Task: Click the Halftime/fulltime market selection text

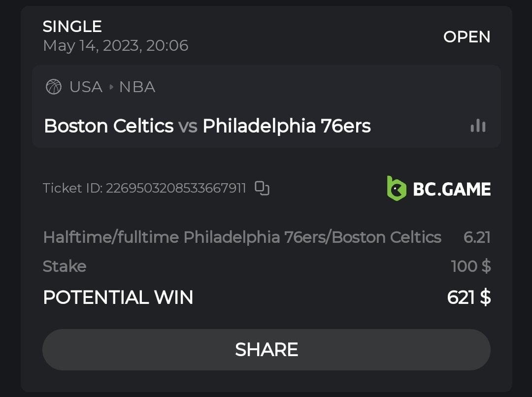Action: pos(242,237)
